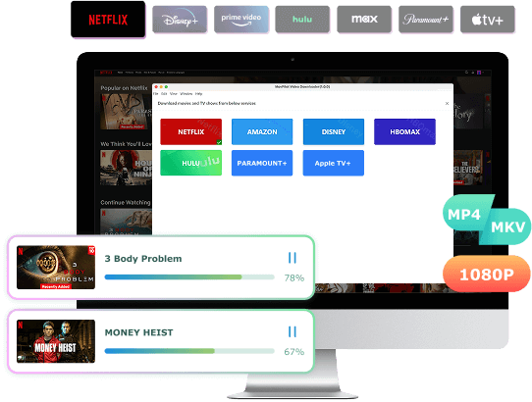532x402 pixels.
Task: Select the Disney+ logo tile
Action: (180, 20)
